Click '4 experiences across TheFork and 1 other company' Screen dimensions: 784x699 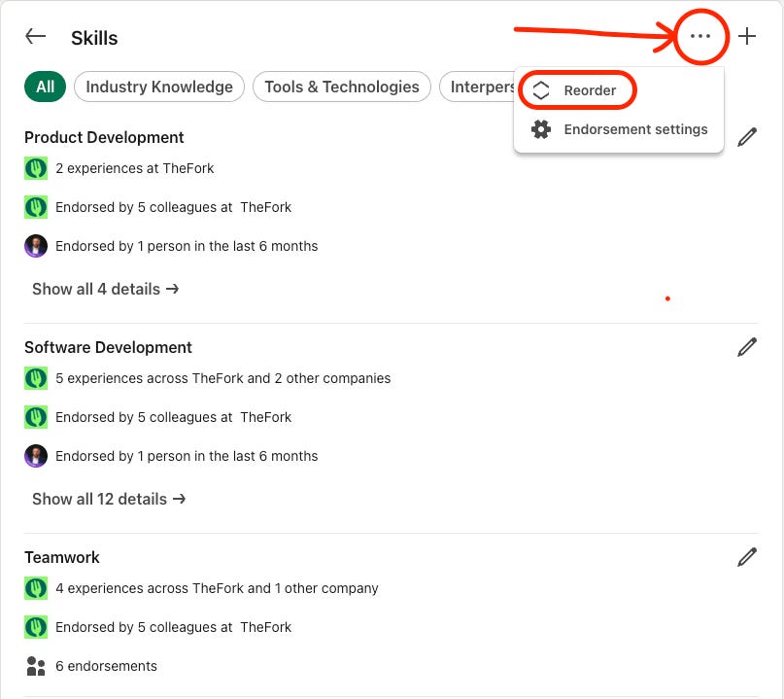point(217,588)
